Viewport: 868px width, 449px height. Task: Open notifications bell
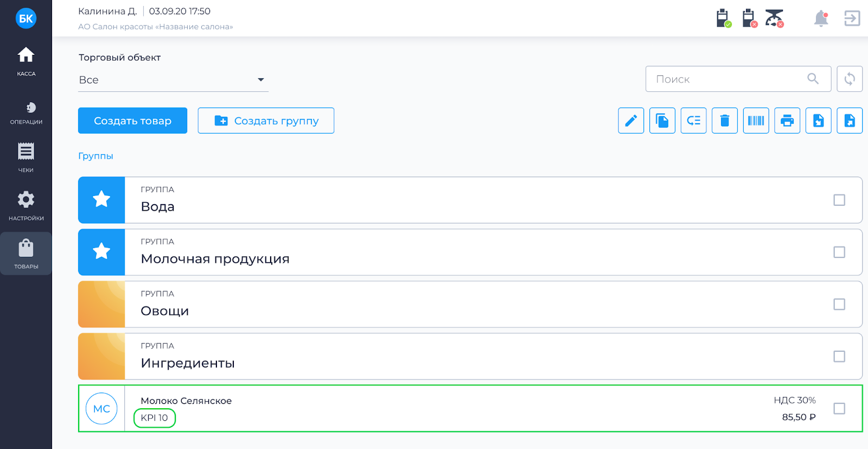point(821,19)
